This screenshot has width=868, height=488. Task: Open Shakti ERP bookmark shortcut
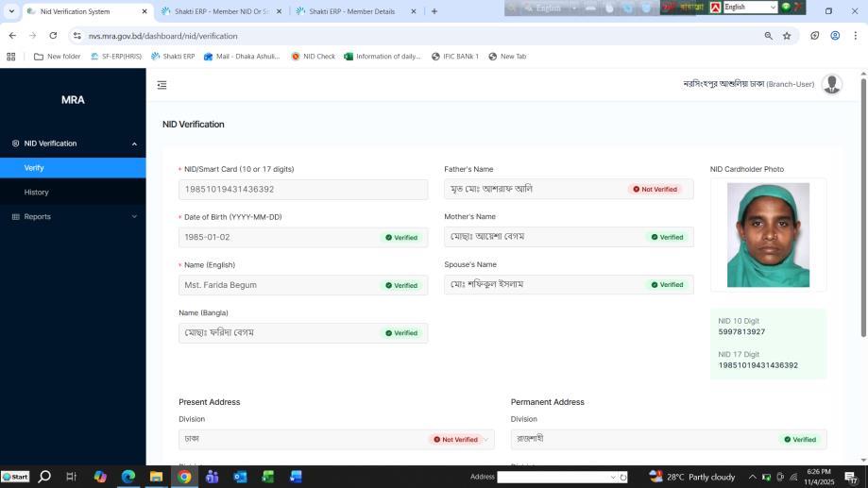(x=173, y=57)
